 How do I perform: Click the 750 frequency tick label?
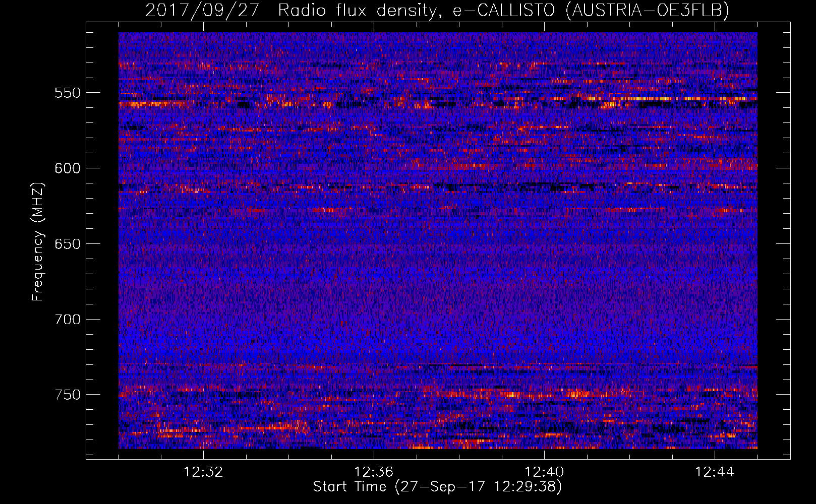[68, 395]
